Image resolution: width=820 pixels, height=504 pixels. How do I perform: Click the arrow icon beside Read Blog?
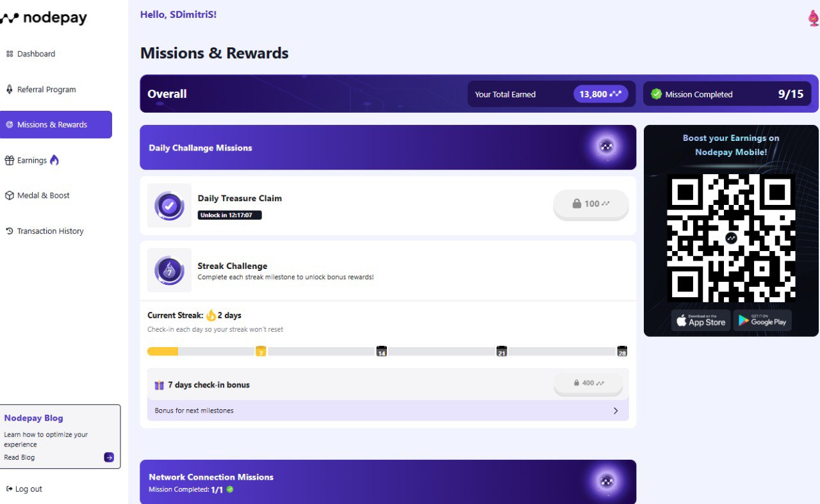109,457
